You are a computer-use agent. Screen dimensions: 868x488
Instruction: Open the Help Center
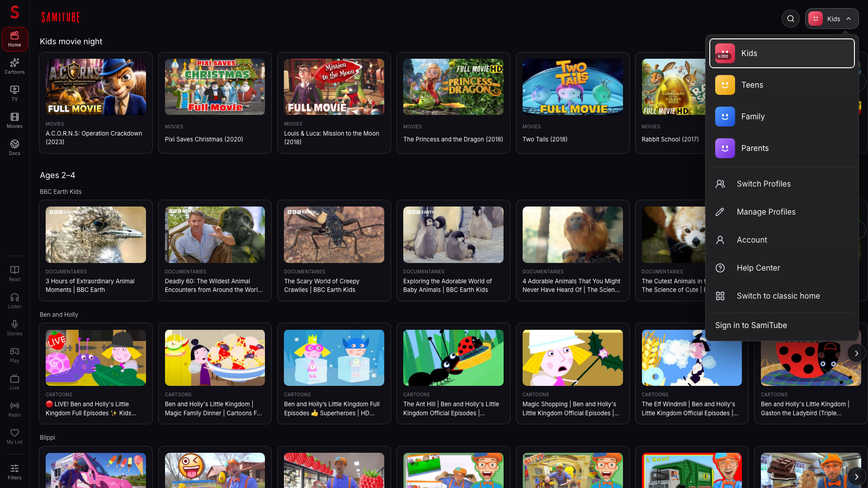pos(782,268)
